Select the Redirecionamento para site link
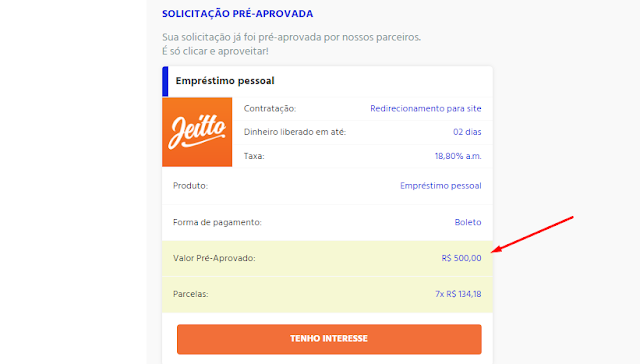Image resolution: width=640 pixels, height=364 pixels. 426,109
